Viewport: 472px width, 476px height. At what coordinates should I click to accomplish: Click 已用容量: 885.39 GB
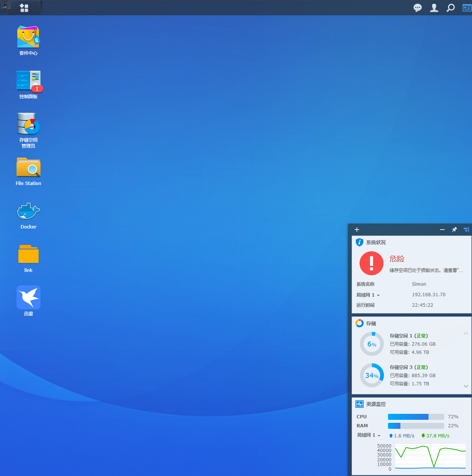pos(413,376)
